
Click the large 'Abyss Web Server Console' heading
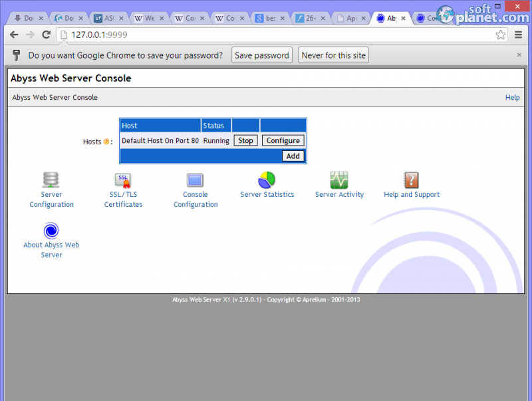pyautogui.click(x=71, y=78)
